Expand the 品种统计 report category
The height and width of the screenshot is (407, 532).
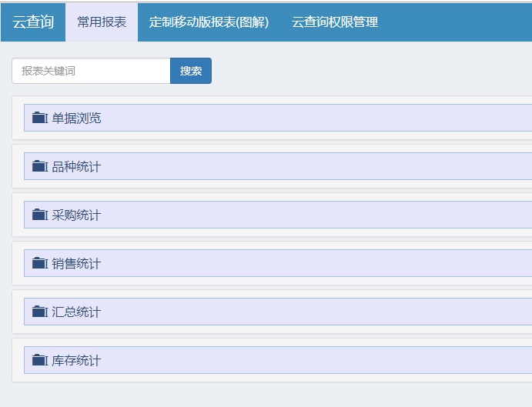coord(278,166)
